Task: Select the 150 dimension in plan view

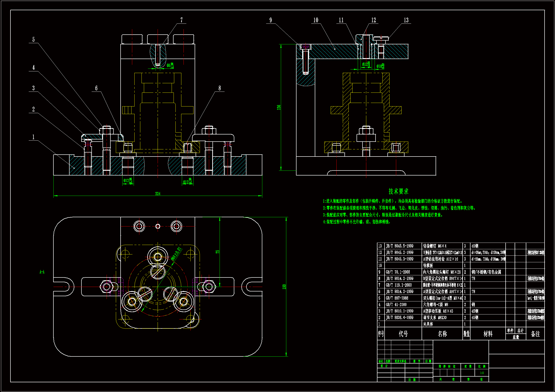Action: [284, 286]
